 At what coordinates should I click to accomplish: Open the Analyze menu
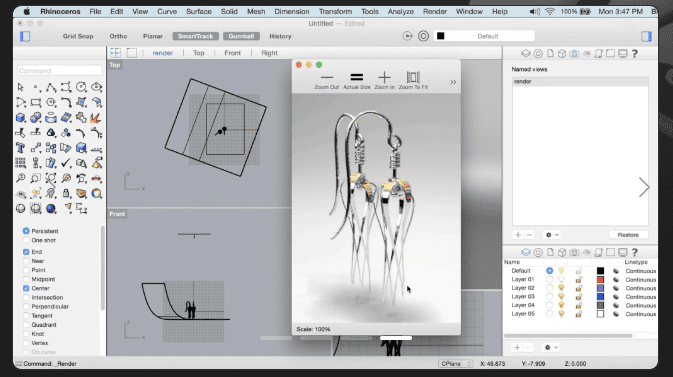400,12
